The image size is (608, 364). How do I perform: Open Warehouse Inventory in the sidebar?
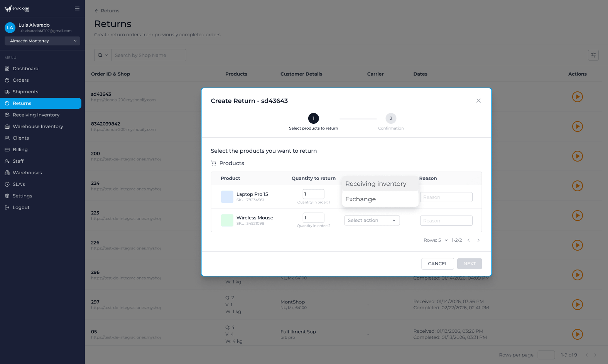(x=38, y=126)
